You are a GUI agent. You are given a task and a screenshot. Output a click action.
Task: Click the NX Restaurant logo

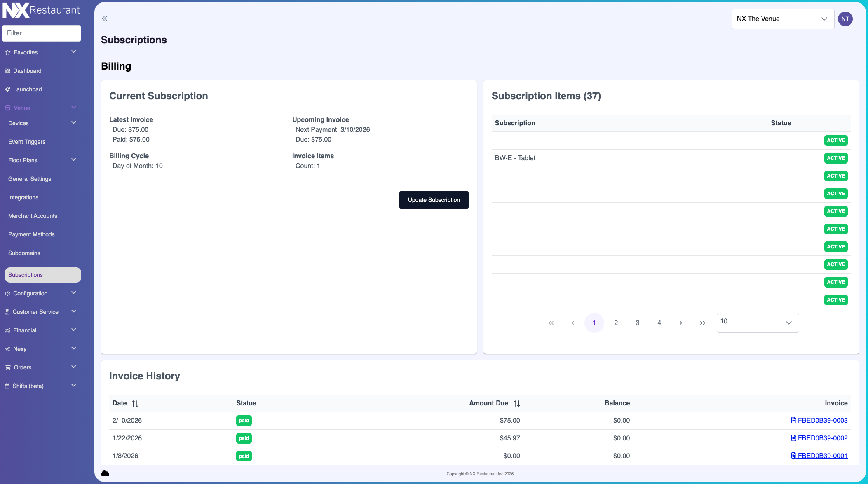pos(41,10)
